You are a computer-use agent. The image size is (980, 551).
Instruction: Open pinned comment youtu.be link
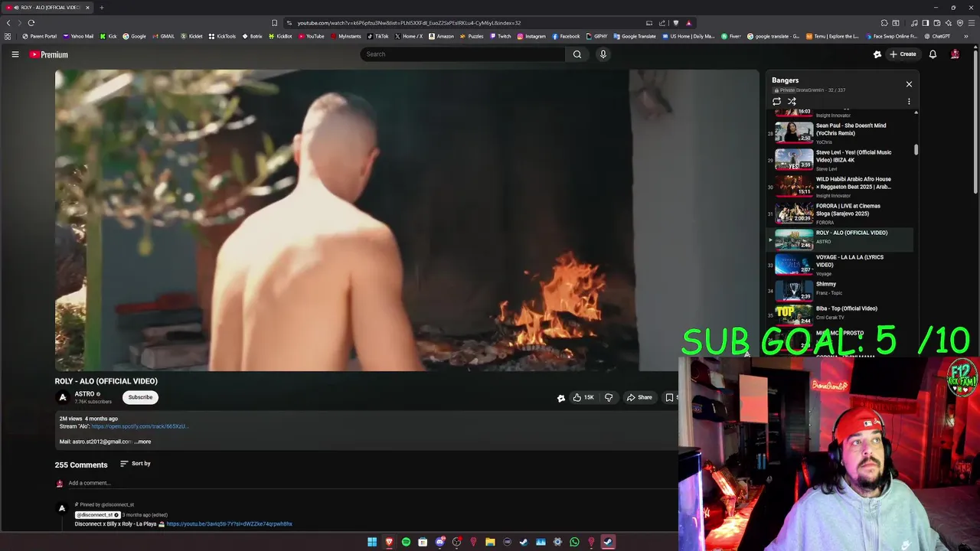click(x=229, y=524)
